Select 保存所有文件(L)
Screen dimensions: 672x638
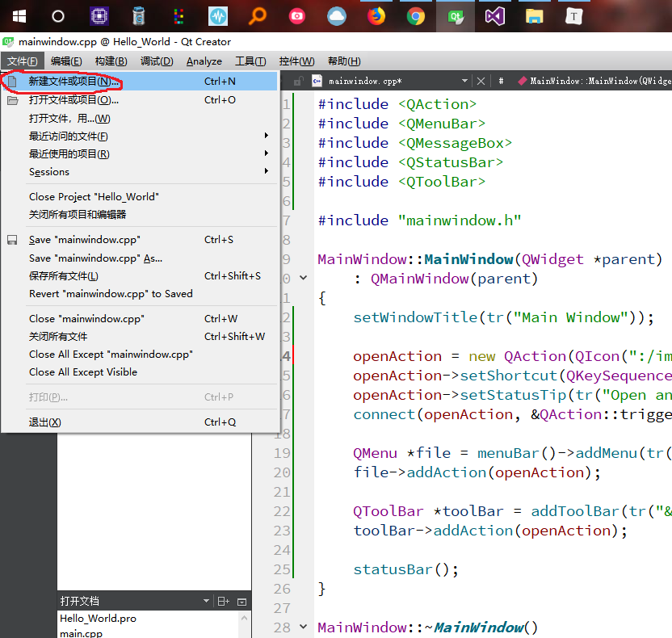point(140,276)
